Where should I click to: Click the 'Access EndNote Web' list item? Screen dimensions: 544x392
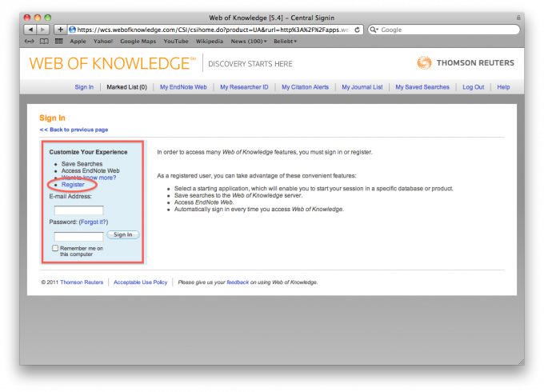pyautogui.click(x=90, y=170)
